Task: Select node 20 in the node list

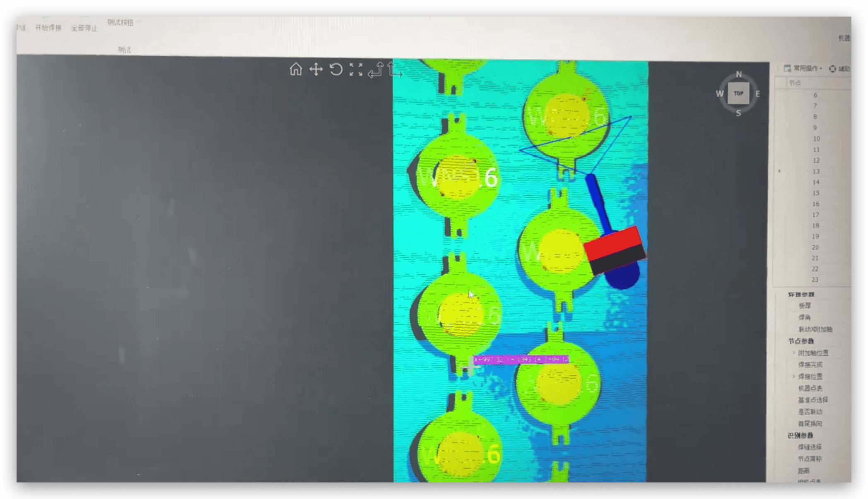Action: (x=815, y=247)
